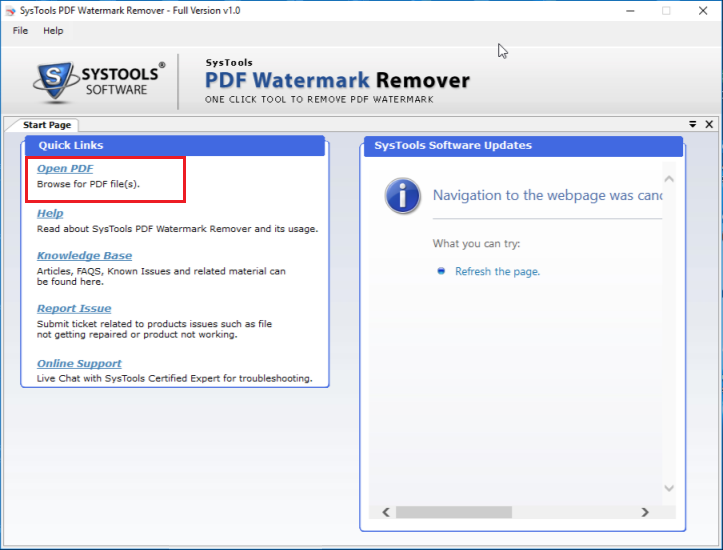Close the Start Page tab panel
Viewport: 723px width, 550px height.
coord(709,124)
